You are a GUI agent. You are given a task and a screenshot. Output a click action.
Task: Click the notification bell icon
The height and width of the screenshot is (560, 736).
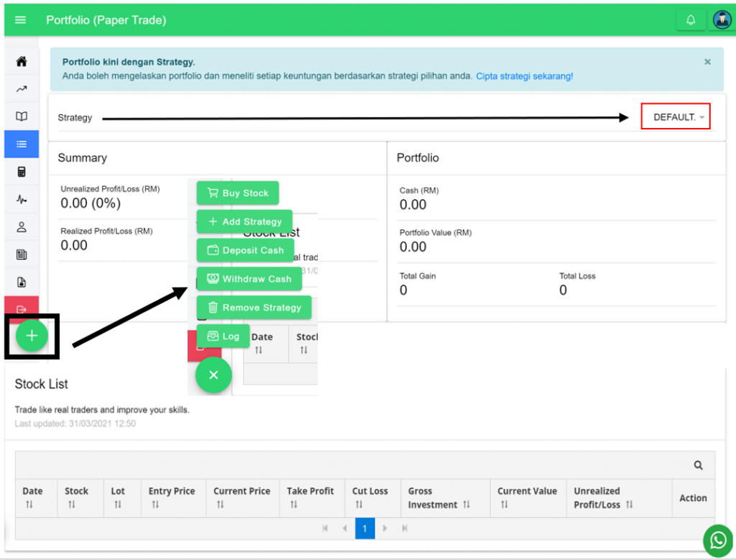691,20
